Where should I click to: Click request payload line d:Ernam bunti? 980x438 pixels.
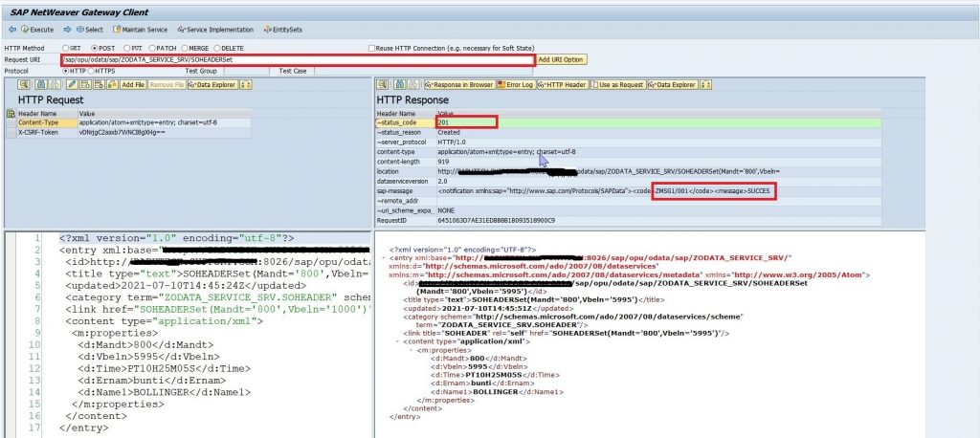[152, 380]
